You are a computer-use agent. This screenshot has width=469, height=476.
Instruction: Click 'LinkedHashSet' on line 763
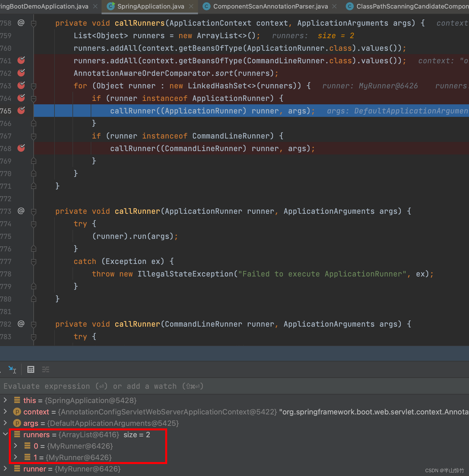coord(217,86)
